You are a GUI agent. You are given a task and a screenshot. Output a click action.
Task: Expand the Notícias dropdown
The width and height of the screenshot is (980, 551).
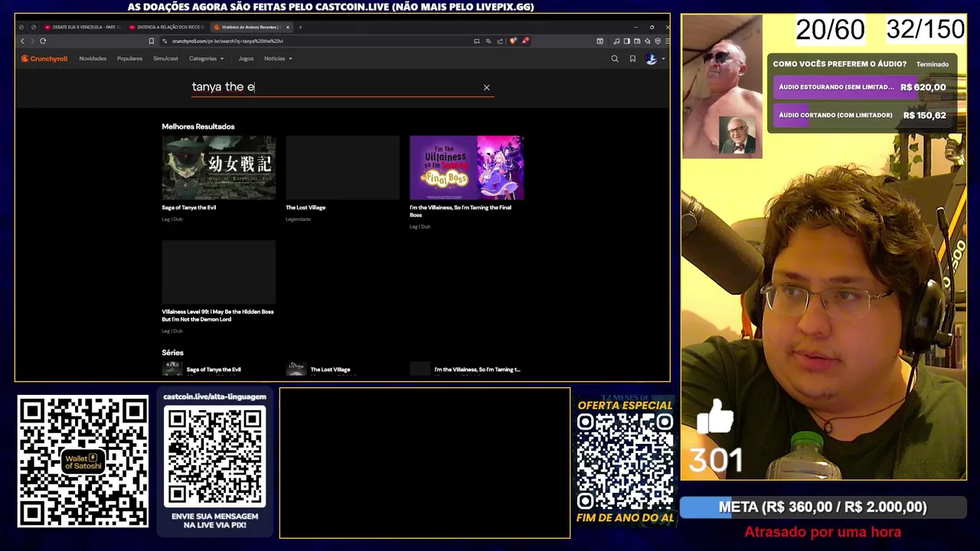point(278,58)
